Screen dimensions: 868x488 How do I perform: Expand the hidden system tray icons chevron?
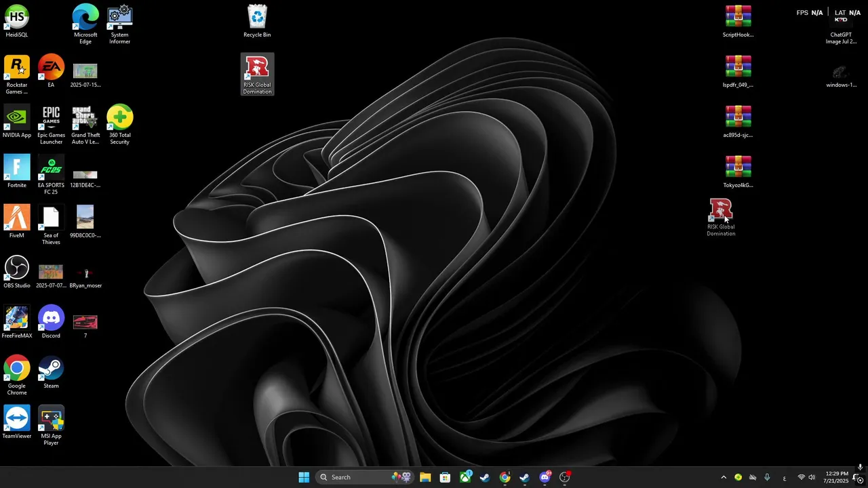[724, 477]
